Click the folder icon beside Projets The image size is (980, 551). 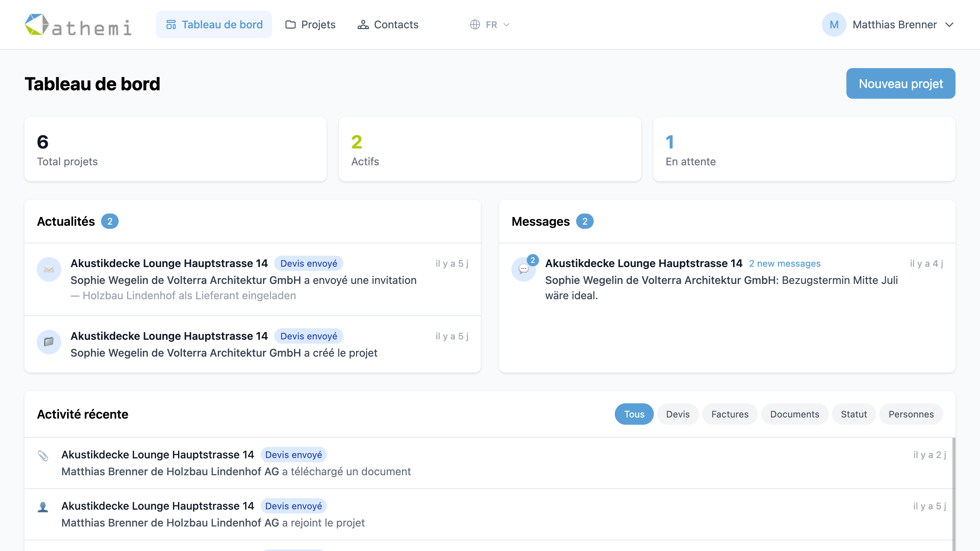[x=291, y=25]
